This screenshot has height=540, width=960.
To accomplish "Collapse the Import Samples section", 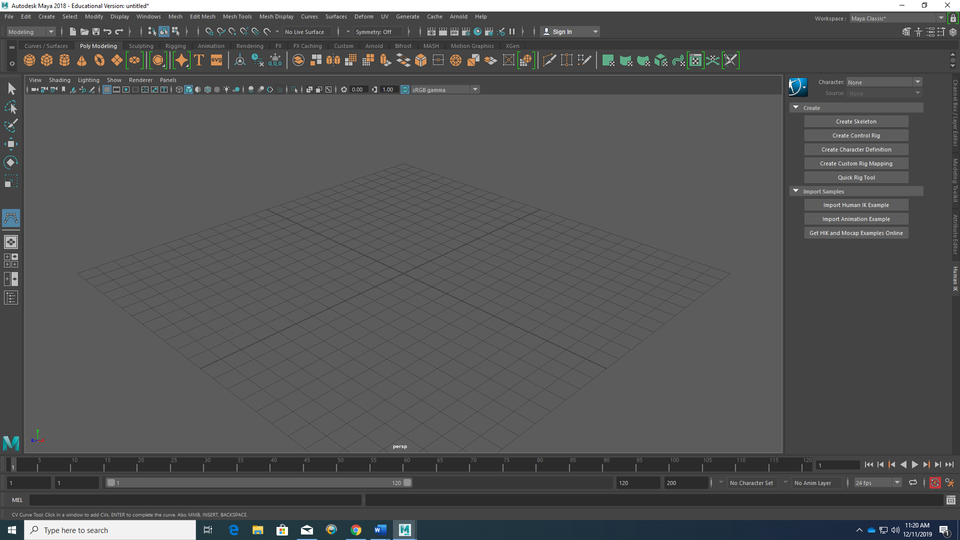I will click(x=796, y=191).
